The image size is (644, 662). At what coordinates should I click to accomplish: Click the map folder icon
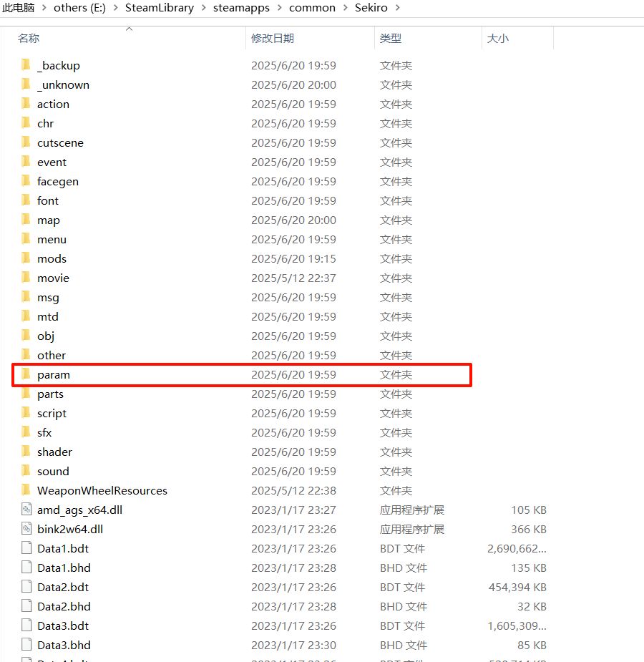(26, 220)
